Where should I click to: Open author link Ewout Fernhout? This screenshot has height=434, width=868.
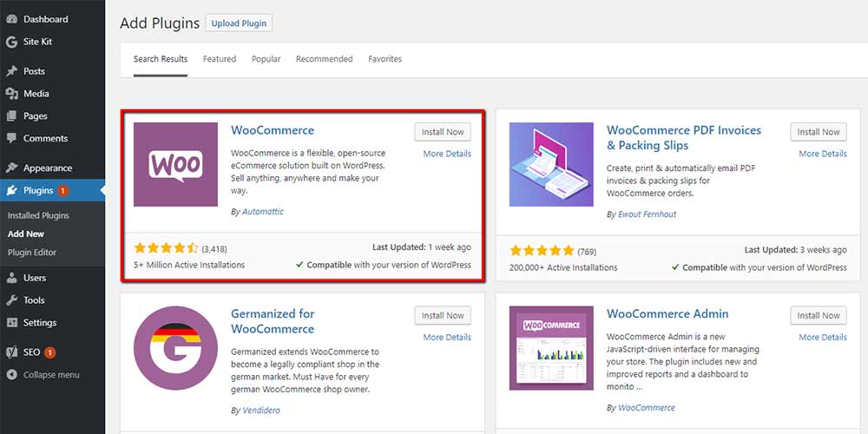[x=648, y=214]
